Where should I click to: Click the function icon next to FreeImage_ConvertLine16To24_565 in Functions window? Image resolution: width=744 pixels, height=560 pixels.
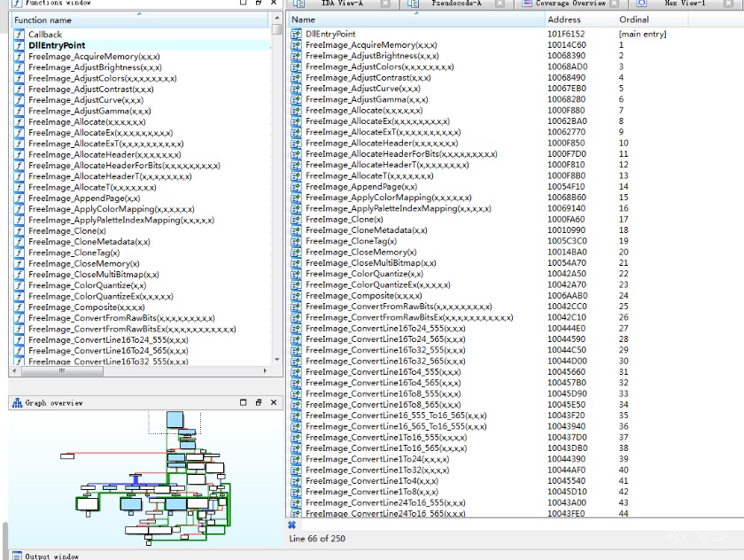coord(19,351)
